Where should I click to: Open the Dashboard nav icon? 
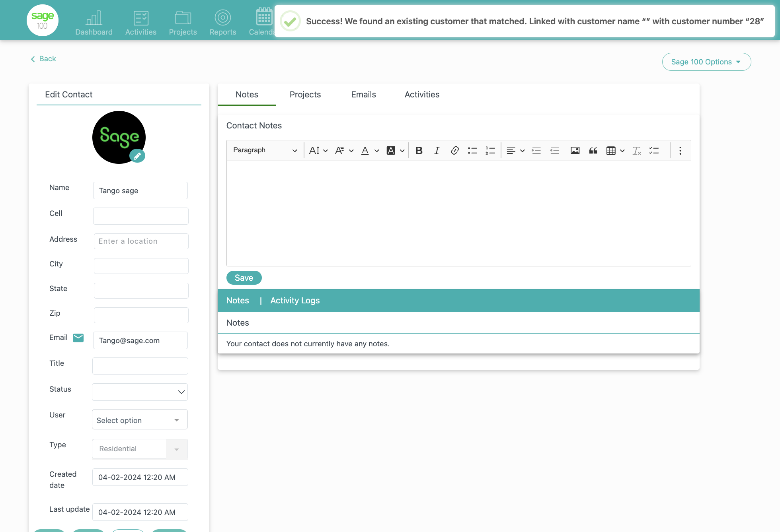[94, 23]
